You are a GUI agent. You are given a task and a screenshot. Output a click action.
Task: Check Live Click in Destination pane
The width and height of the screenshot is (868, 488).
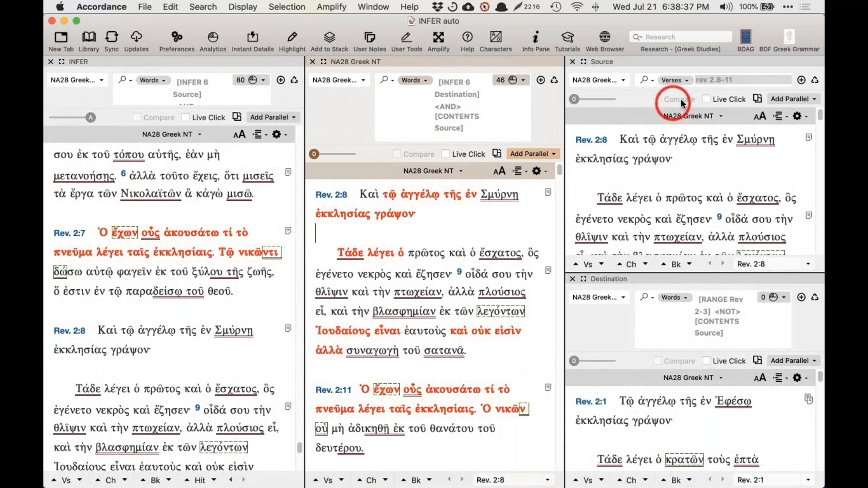pyautogui.click(x=706, y=361)
